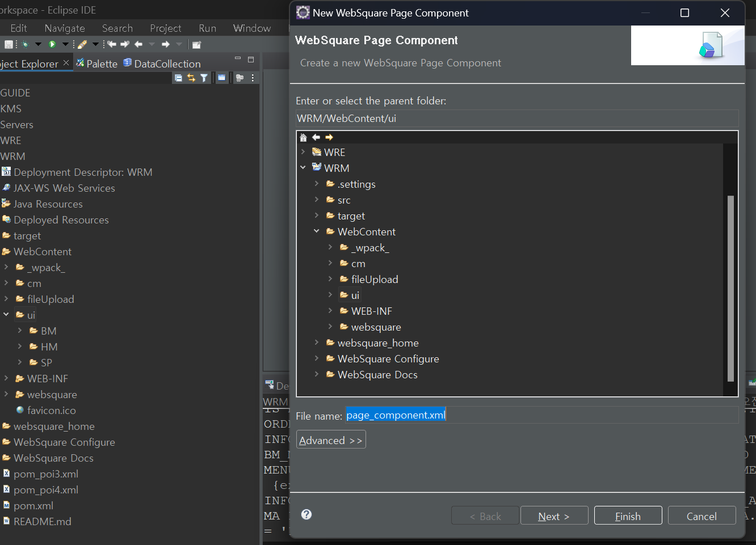Expand the SP folder in Project Explorer

coord(20,362)
